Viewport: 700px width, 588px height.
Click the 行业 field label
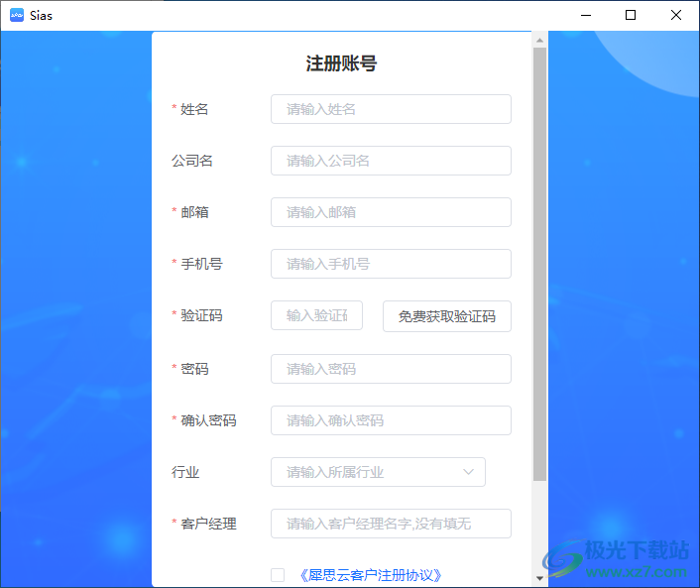(185, 472)
